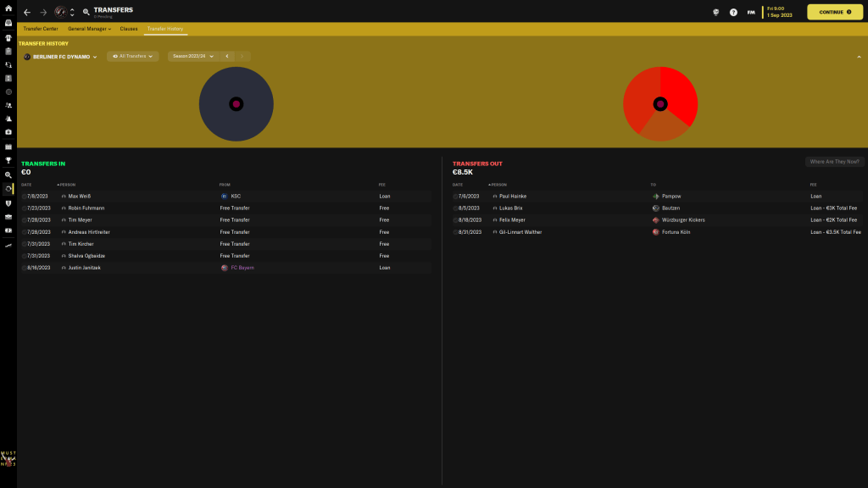Open the All Transfers filter dropdown
This screenshot has height=488, width=868.
(132, 57)
